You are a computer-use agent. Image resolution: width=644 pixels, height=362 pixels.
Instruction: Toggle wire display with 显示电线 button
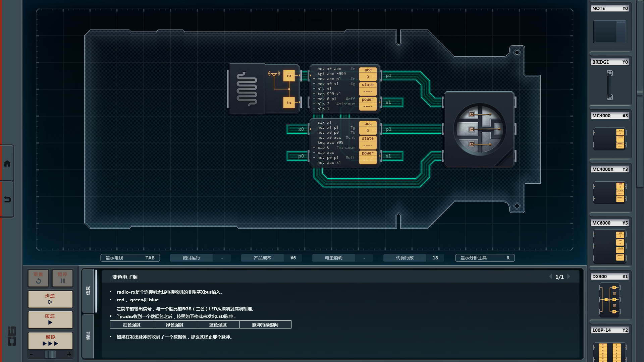point(130,258)
